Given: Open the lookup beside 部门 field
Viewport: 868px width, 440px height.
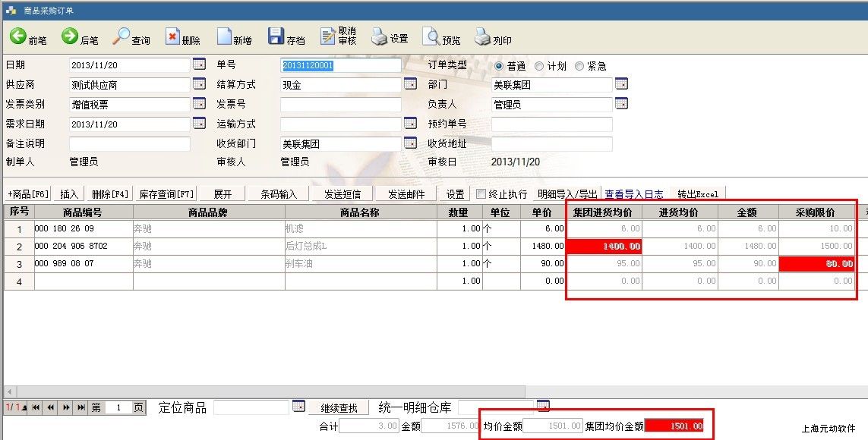Looking at the screenshot, I should pos(621,84).
